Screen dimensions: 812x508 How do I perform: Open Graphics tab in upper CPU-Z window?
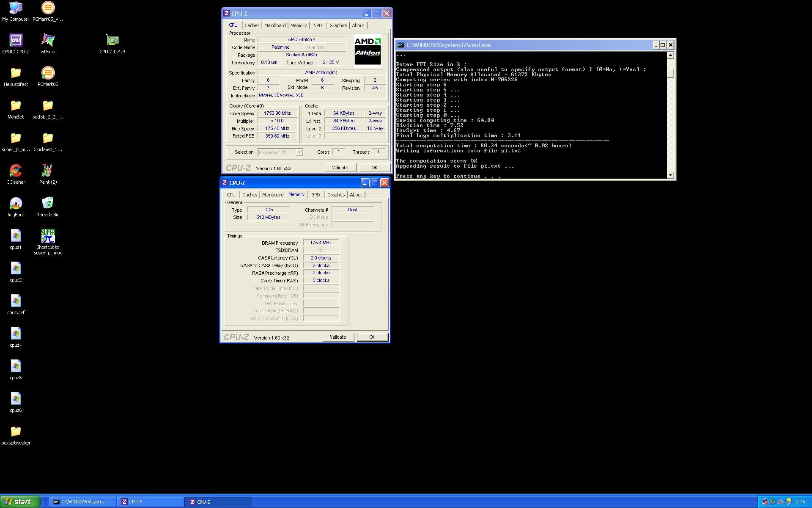[338, 25]
